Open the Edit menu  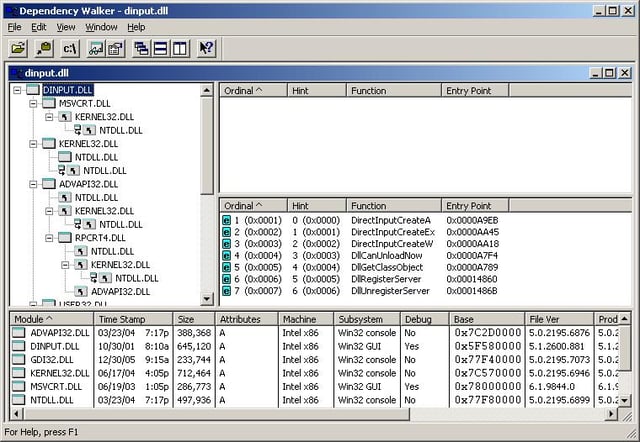(x=39, y=27)
